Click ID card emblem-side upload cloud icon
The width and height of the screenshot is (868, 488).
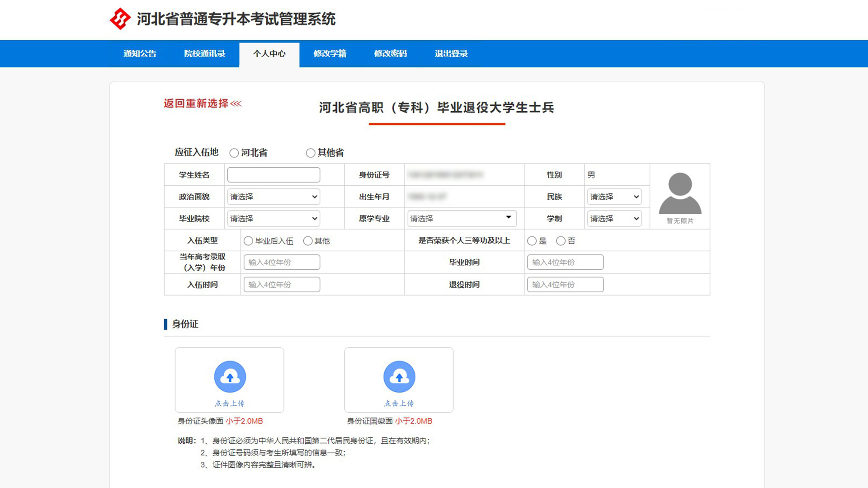[x=399, y=376]
